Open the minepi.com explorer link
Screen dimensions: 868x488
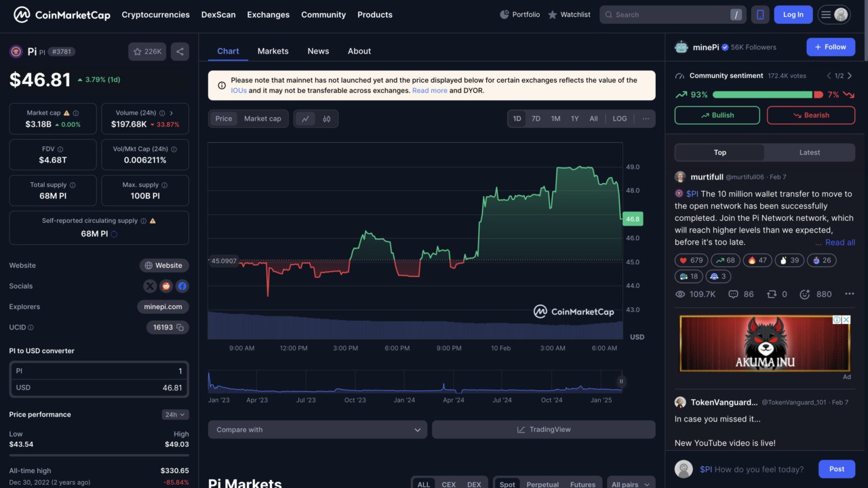[x=163, y=306]
